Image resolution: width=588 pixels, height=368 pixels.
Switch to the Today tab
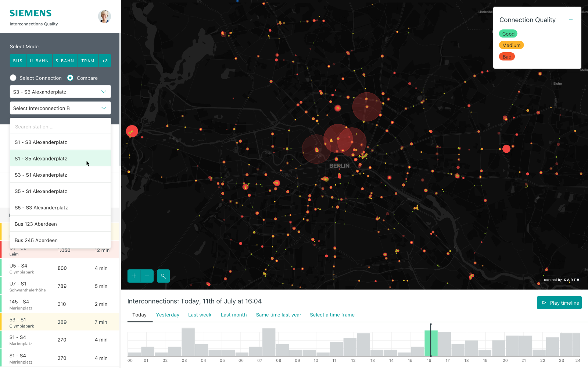pos(139,315)
